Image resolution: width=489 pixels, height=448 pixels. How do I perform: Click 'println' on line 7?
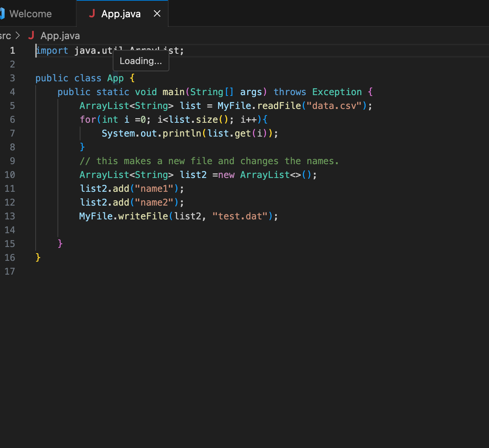[x=182, y=133]
